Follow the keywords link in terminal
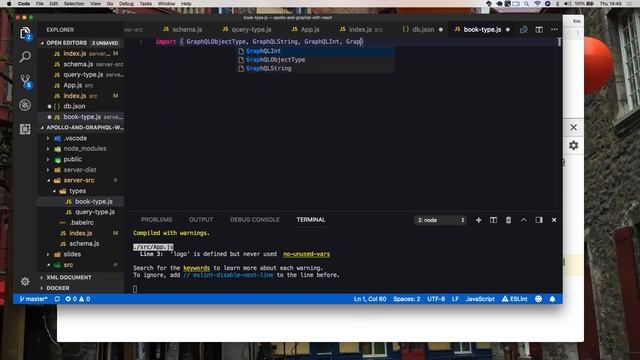 (196, 268)
